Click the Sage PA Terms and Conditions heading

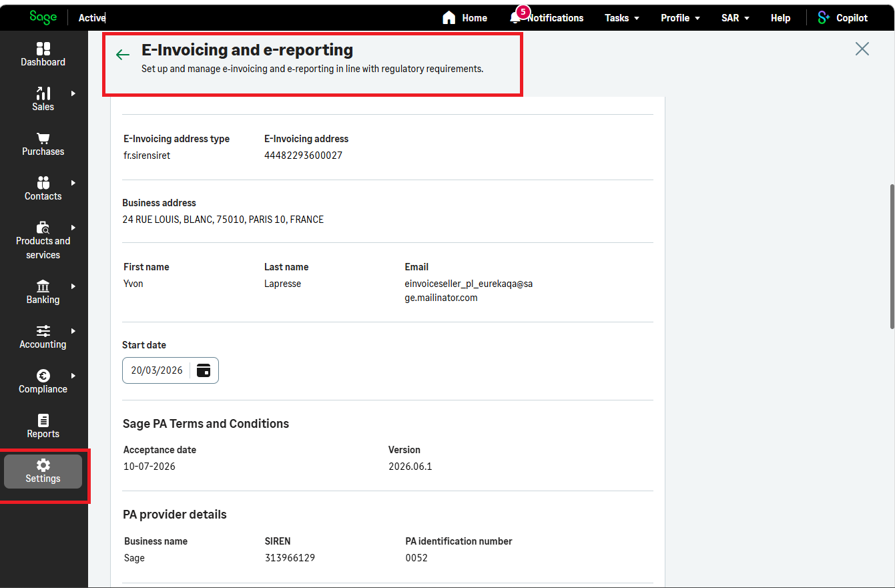coord(206,424)
